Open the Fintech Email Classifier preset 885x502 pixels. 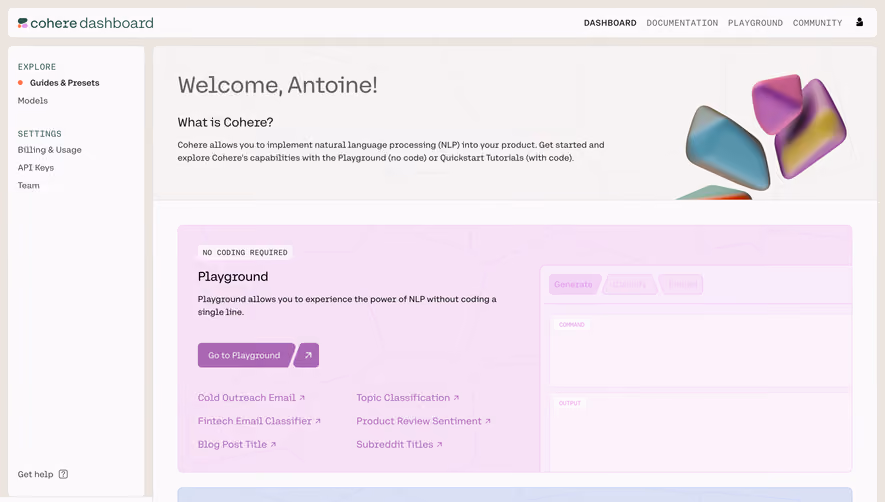point(259,421)
